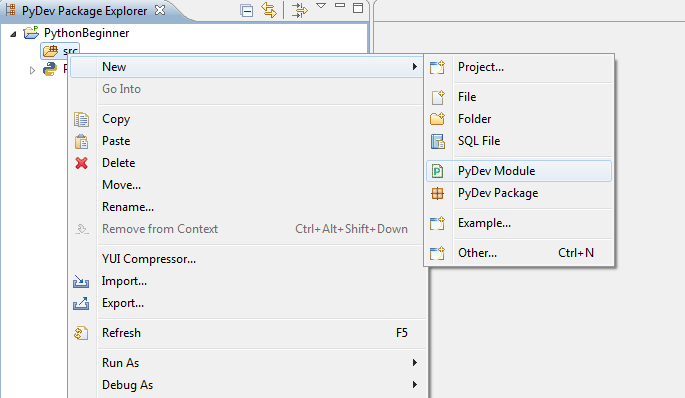Click the SQL File icon

point(437,141)
